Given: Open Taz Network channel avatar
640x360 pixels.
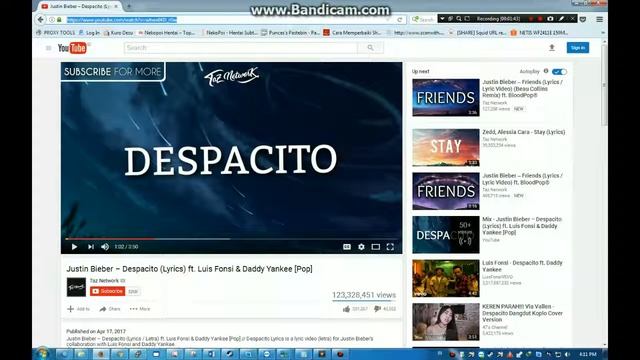Looking at the screenshot, I should 76,287.
